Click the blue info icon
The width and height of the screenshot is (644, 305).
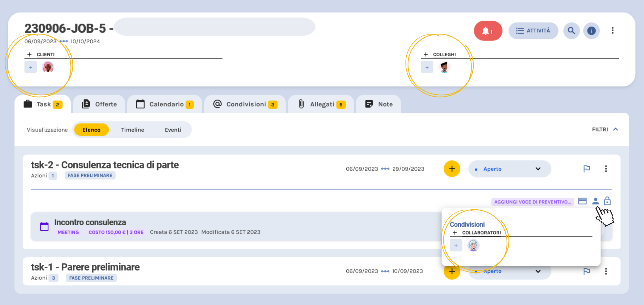click(x=591, y=31)
